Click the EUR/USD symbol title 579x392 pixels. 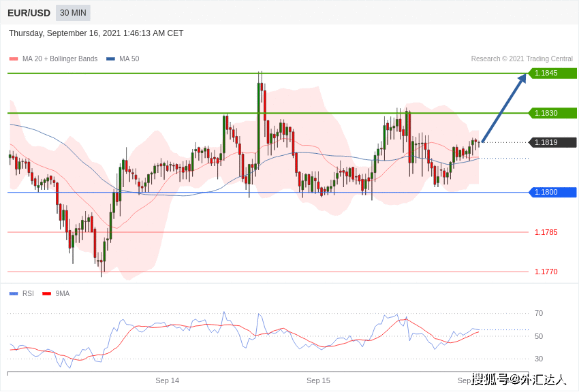pos(29,13)
